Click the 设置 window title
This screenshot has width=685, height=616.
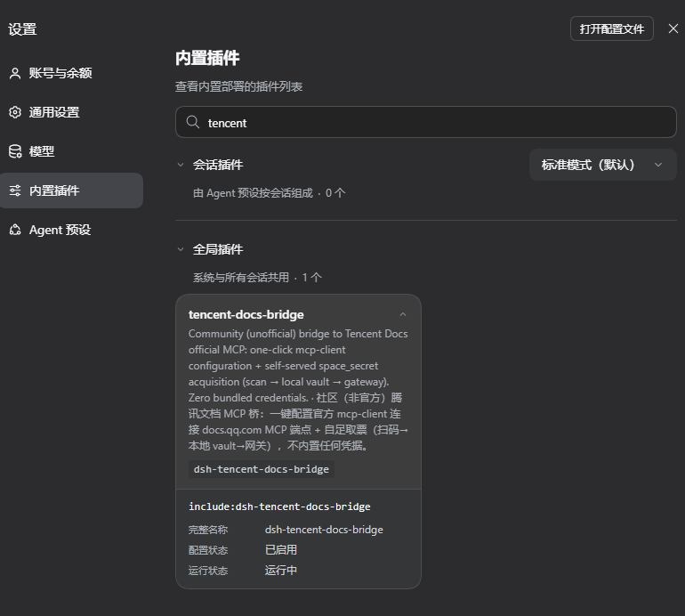(x=22, y=29)
